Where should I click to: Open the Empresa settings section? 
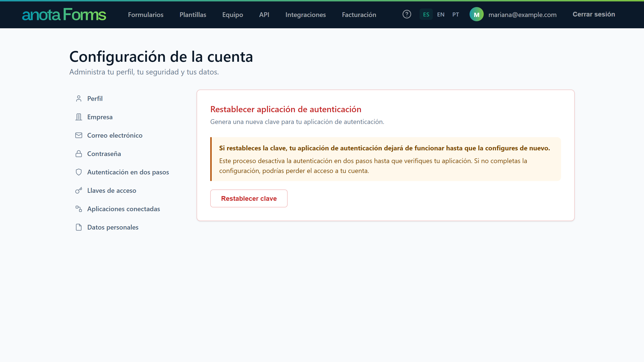pyautogui.click(x=125, y=117)
